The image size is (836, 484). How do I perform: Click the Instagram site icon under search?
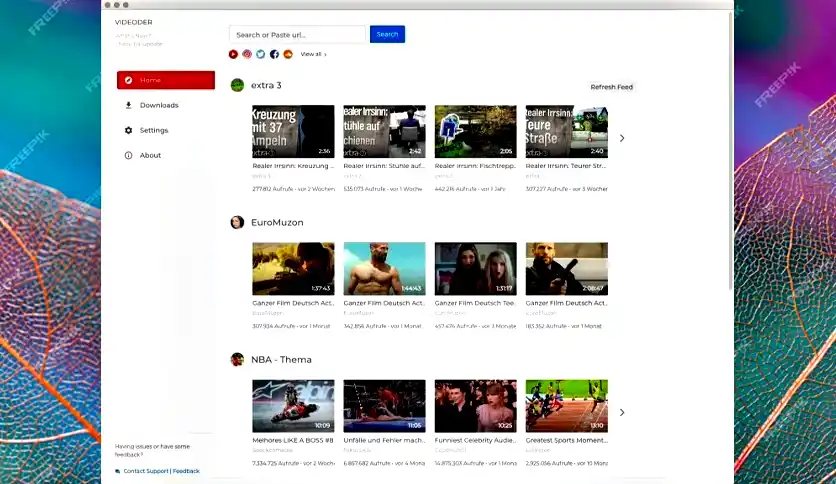[247, 54]
